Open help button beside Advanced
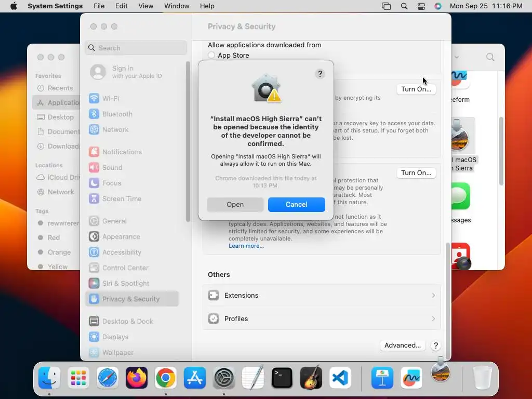532x399 pixels. tap(436, 345)
